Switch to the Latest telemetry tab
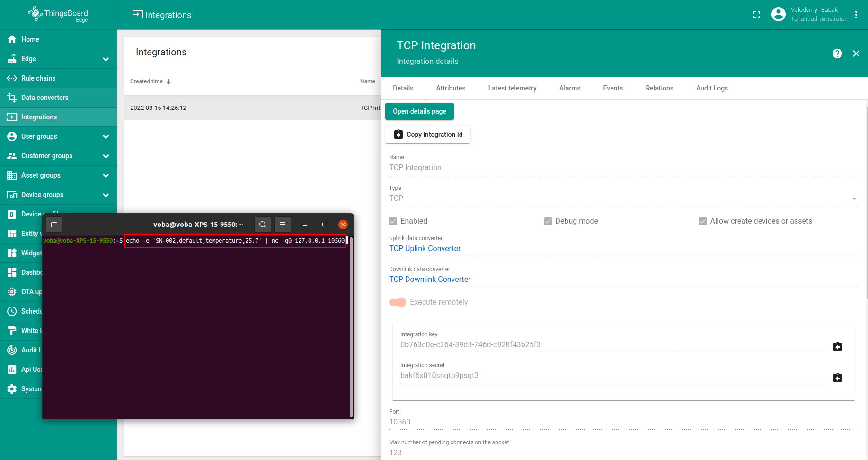The width and height of the screenshot is (868, 460). coord(513,88)
